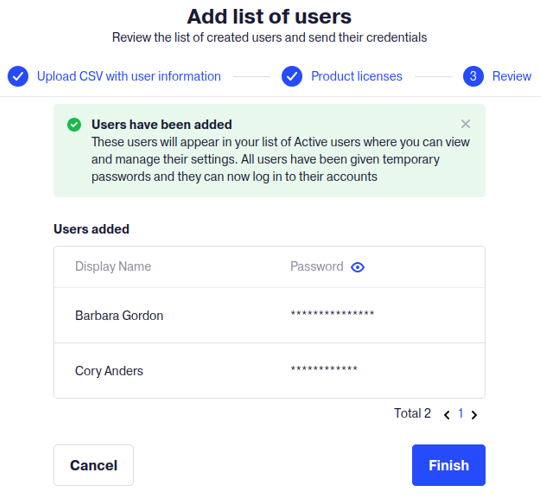Click the Product licenses step checkmark circle
541x502 pixels.
point(292,76)
